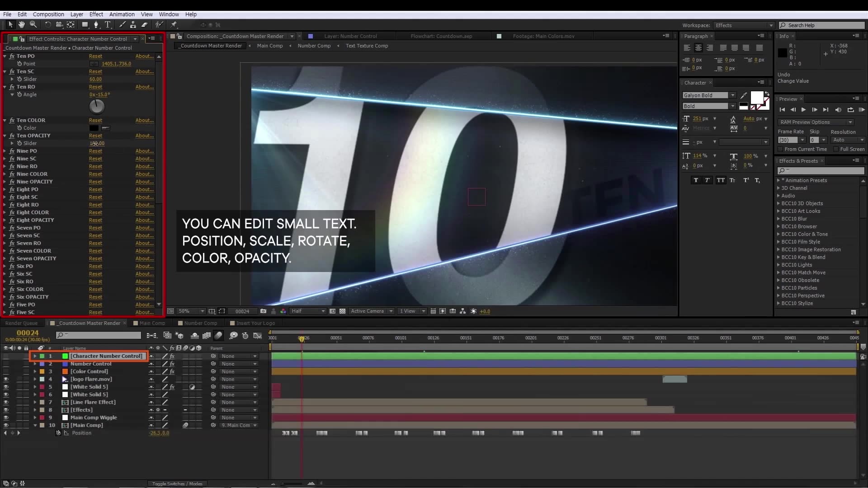Select the Zoom magnifier tool
Image resolution: width=868 pixels, height=488 pixels.
point(33,24)
